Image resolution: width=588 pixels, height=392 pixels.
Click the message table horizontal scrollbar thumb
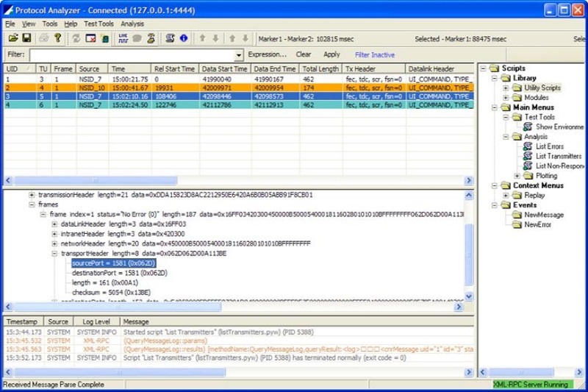pyautogui.click(x=96, y=180)
